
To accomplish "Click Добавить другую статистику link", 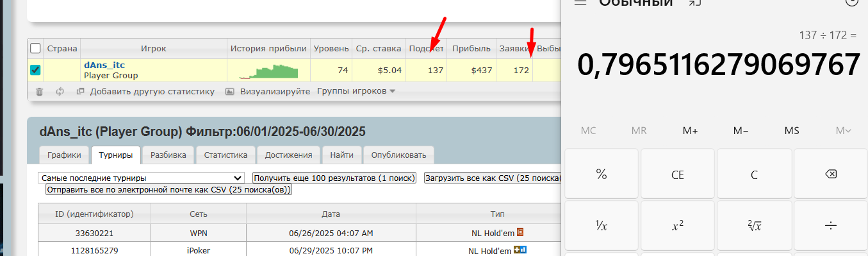I will [152, 92].
